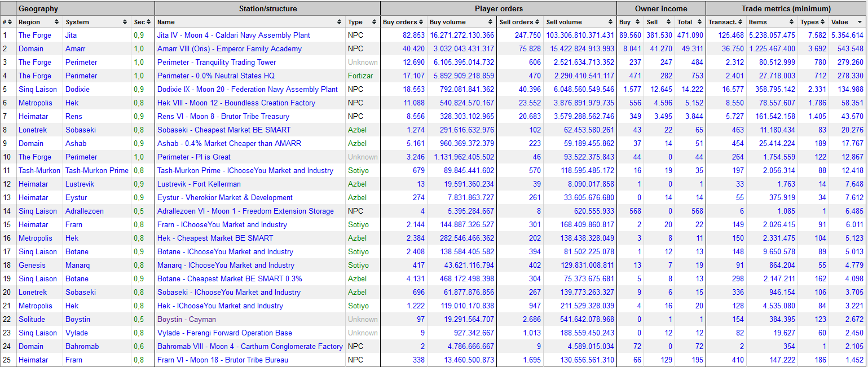The image size is (868, 367).
Task: Open Ashab - 0.4% Market Cheaper than AMARR
Action: pos(229,143)
